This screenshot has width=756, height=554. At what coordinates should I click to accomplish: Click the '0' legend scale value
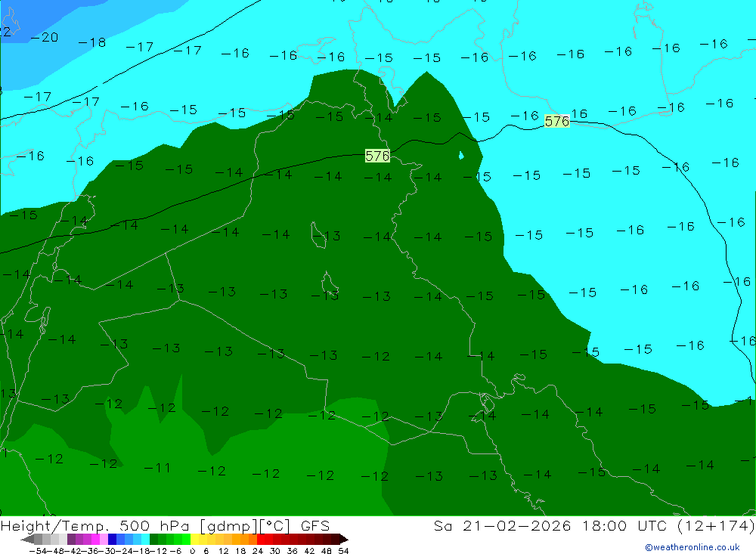pyautogui.click(x=192, y=551)
